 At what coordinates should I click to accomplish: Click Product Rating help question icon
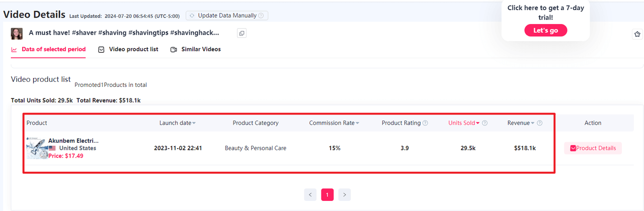(425, 123)
